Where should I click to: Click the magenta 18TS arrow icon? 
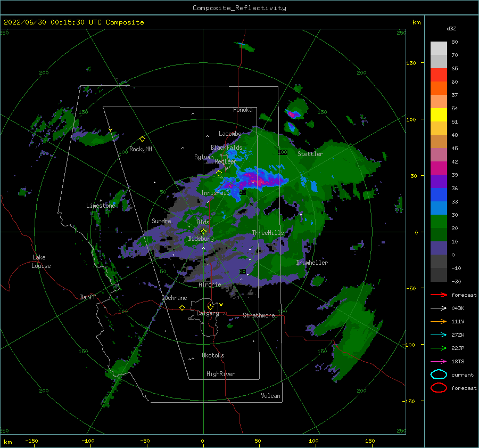[x=439, y=362]
